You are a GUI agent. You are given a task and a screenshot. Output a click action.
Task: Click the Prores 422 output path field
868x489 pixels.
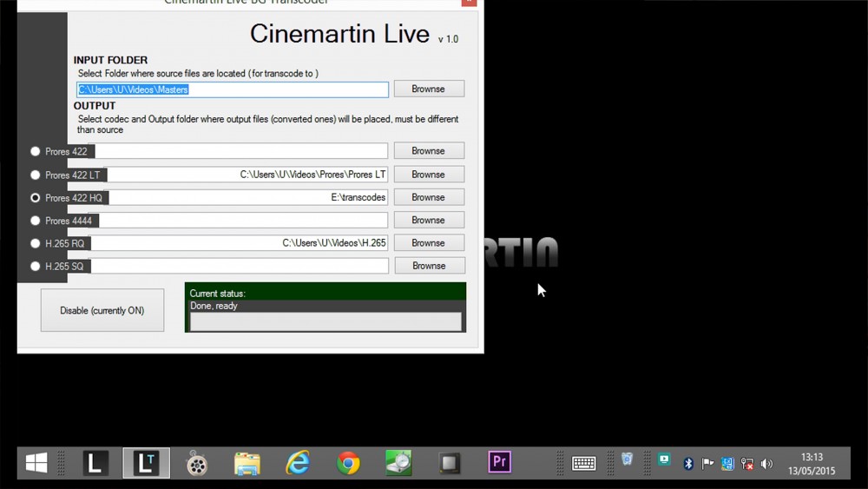pos(240,150)
